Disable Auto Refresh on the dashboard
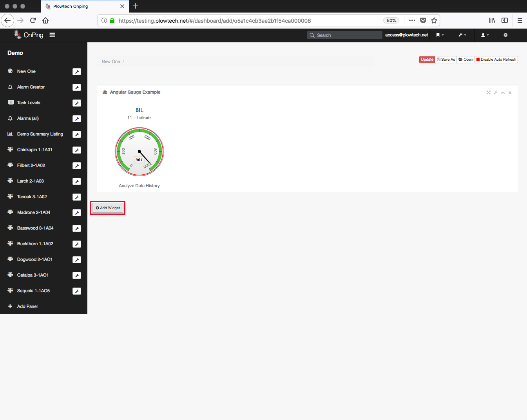527x420 pixels. coord(496,60)
